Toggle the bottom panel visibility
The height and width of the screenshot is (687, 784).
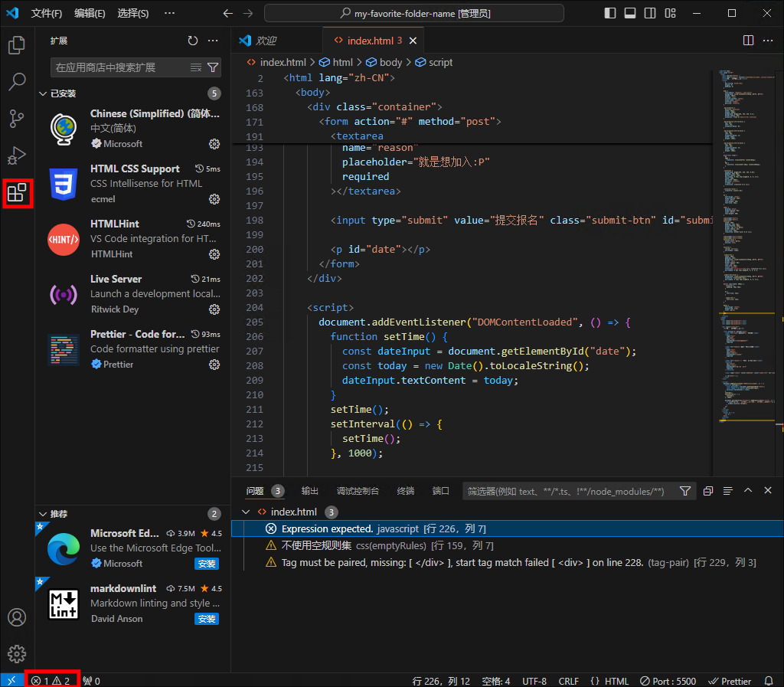tap(630, 12)
